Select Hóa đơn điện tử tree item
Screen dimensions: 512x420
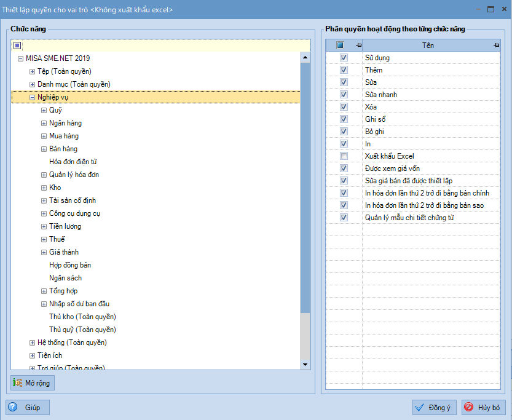tap(73, 162)
